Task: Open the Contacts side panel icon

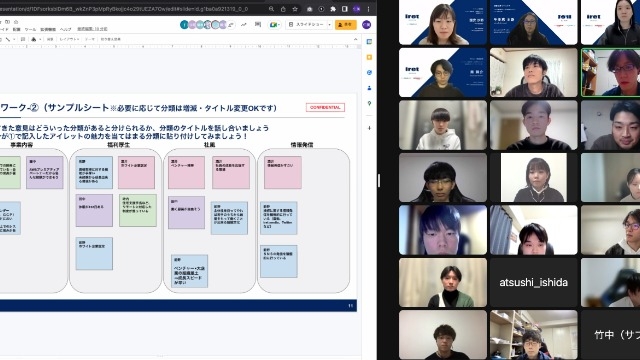Action: (x=369, y=88)
